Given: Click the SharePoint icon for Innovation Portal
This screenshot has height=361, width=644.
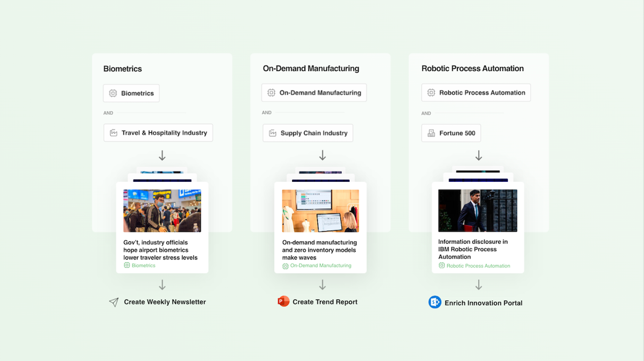Looking at the screenshot, I should click(x=435, y=302).
